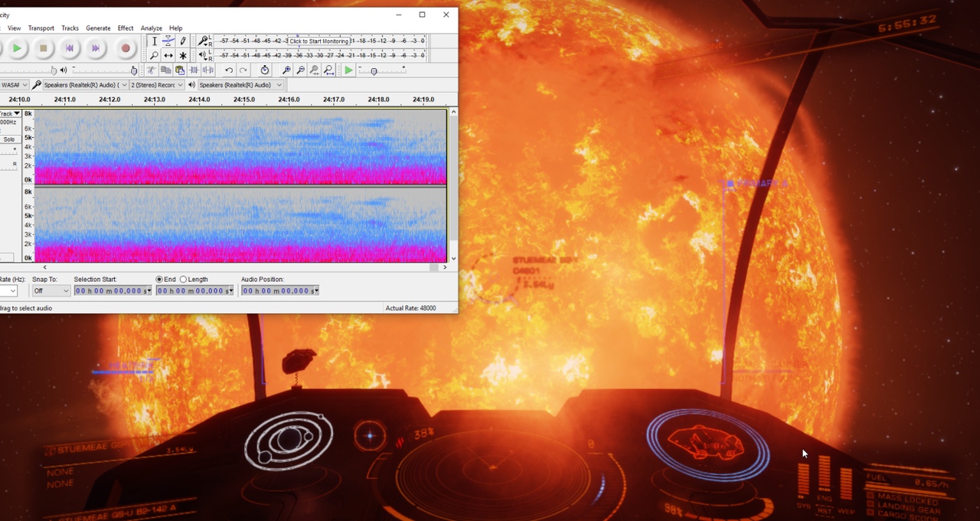Viewport: 980px width, 521px height.
Task: Toggle the Solo button on the track
Action: (9, 139)
